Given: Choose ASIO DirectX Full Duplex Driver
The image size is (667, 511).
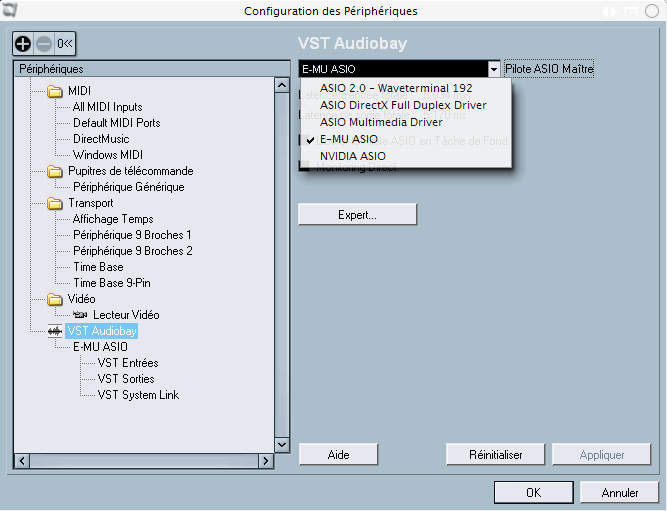Looking at the screenshot, I should tap(403, 105).
